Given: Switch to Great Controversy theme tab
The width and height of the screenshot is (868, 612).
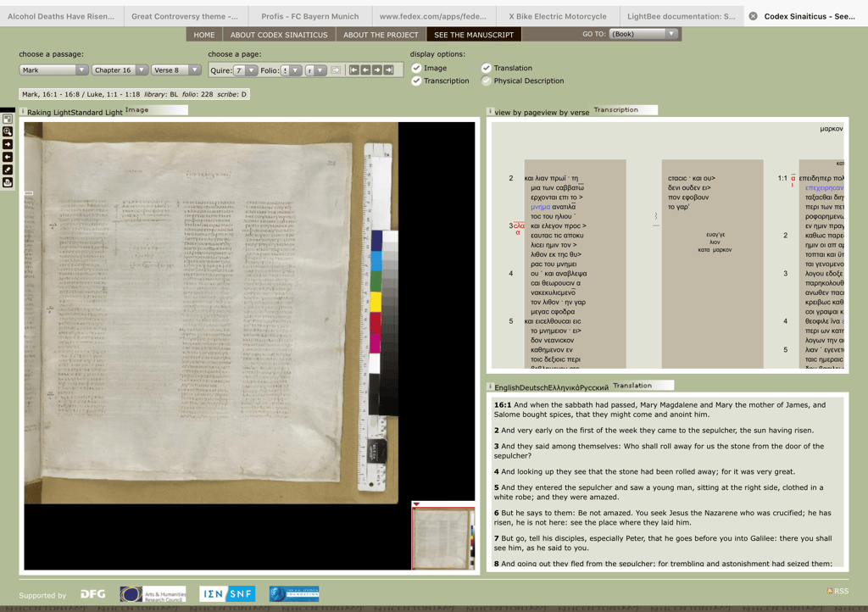Looking at the screenshot, I should tap(185, 17).
